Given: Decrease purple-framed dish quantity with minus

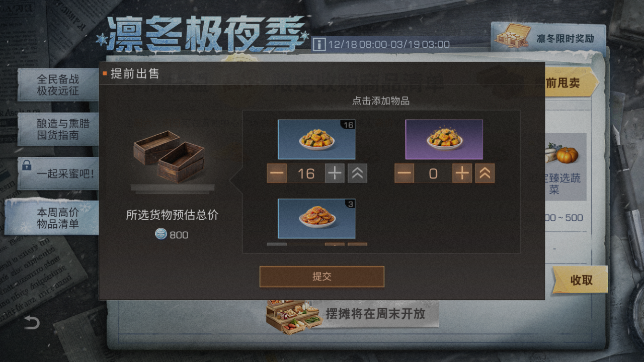Looking at the screenshot, I should tap(404, 173).
